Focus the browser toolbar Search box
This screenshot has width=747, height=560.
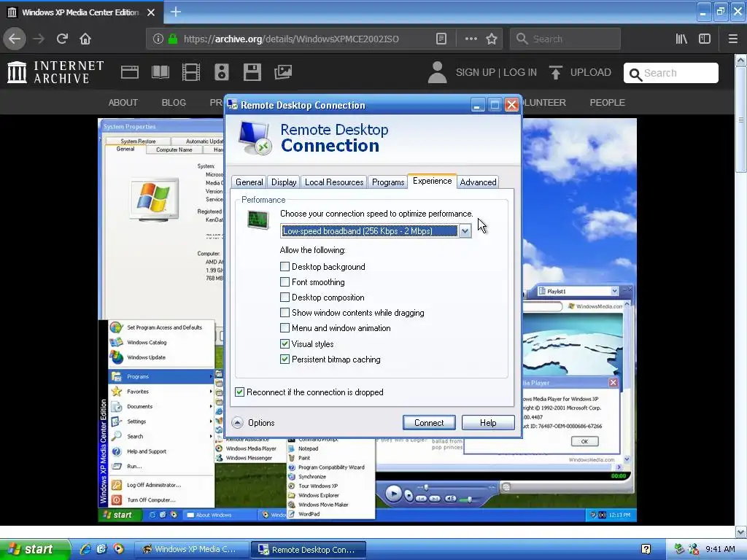[565, 39]
